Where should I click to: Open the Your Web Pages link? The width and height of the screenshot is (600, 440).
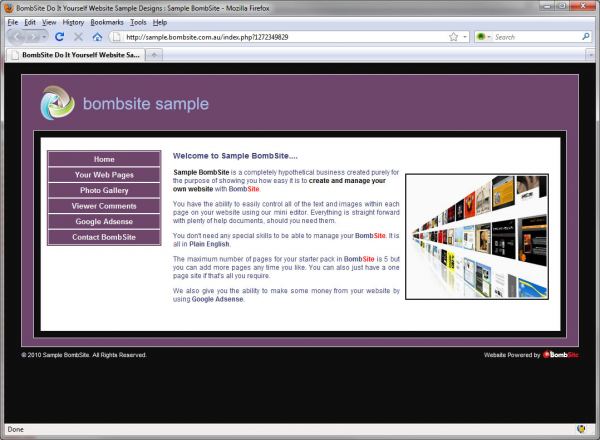tap(104, 175)
